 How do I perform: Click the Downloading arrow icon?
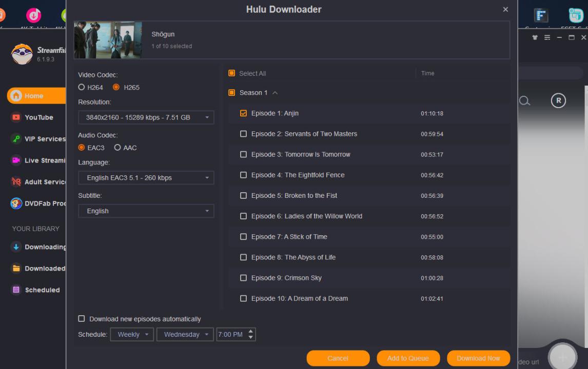(16, 247)
